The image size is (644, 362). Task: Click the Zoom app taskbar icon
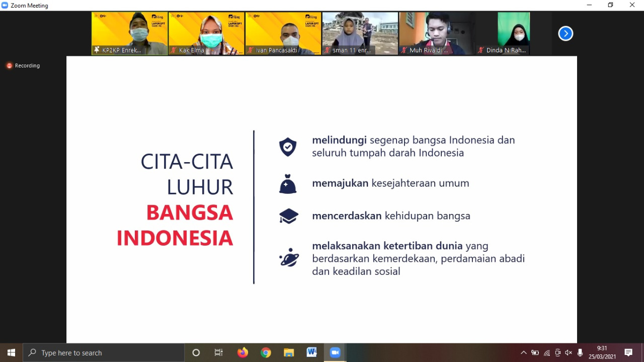coord(335,352)
